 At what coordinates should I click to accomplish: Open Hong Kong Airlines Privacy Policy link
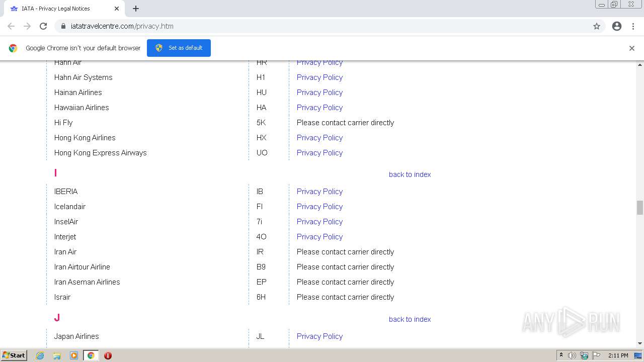pyautogui.click(x=319, y=138)
